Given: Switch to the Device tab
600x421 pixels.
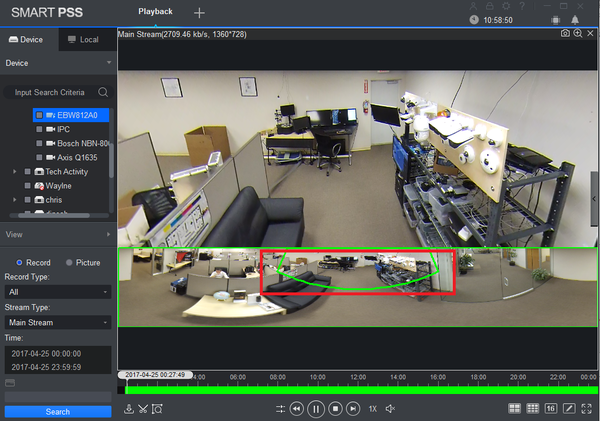Looking at the screenshot, I should pos(29,39).
